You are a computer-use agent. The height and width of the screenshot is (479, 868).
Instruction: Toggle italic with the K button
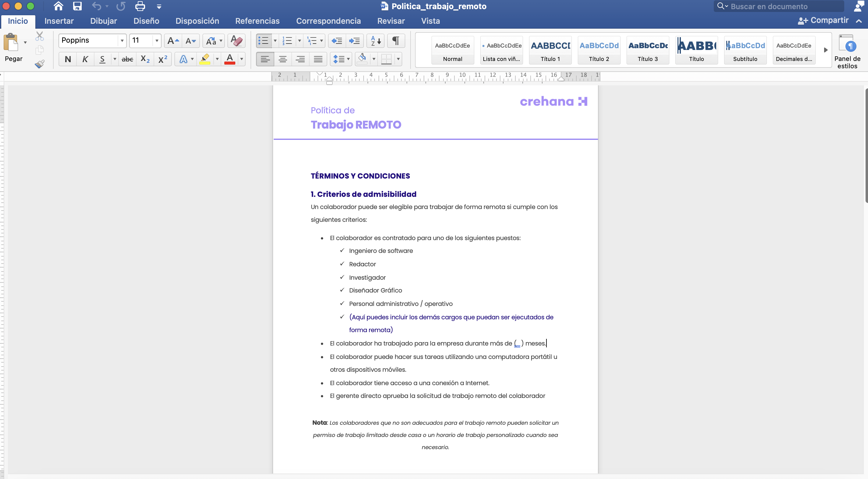coord(85,59)
